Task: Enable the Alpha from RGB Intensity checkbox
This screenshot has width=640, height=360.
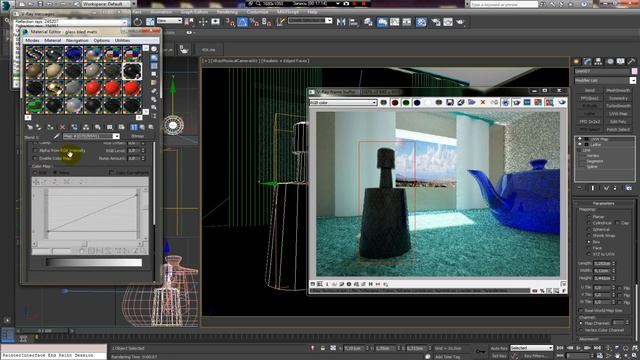Action: [35, 151]
